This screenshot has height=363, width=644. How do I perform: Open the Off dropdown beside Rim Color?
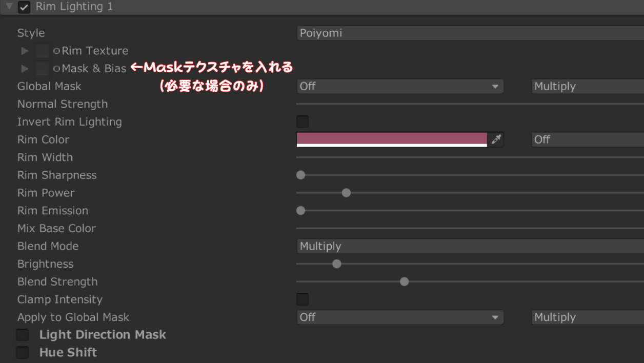pos(587,139)
